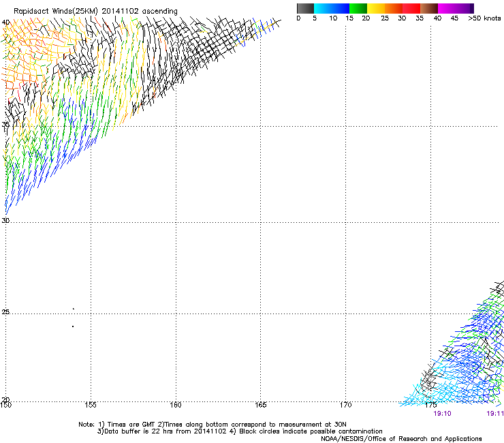Screen dimensions: 504x443
Task: Click the red 30-35 knots color band
Action: point(411,8)
